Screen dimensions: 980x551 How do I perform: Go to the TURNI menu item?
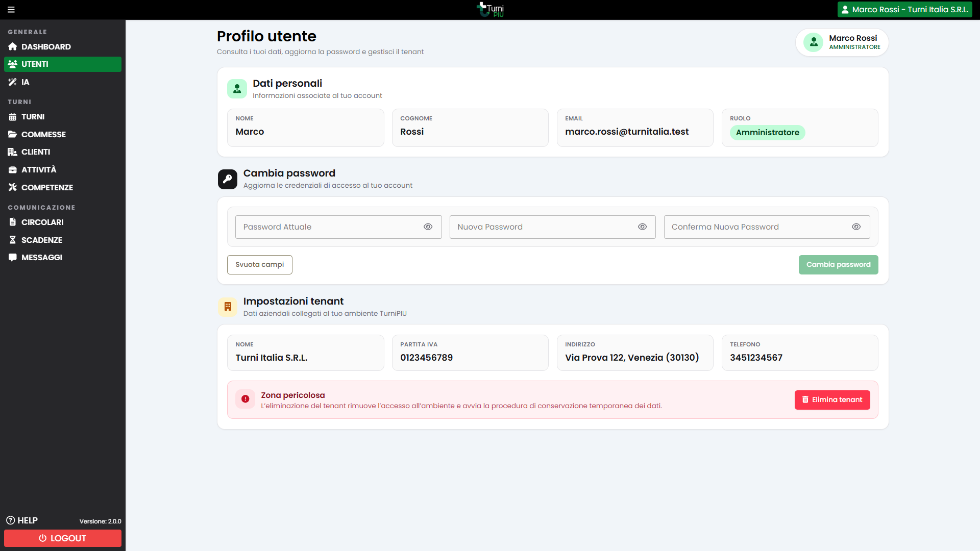coord(63,117)
